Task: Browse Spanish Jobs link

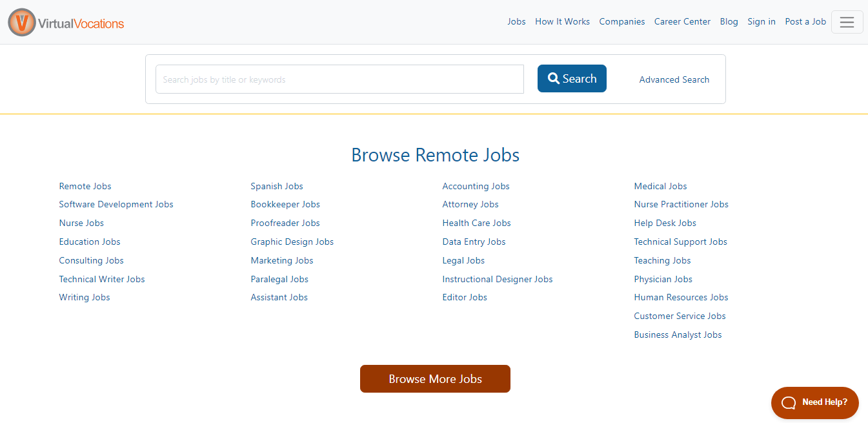Action: click(x=277, y=186)
